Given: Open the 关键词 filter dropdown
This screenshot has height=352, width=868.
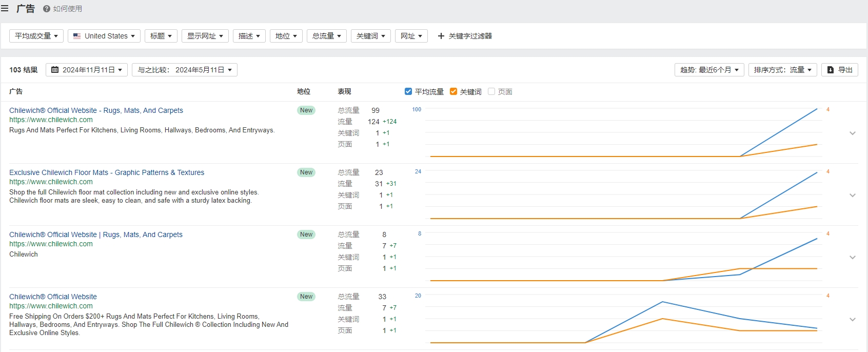Looking at the screenshot, I should [x=371, y=36].
